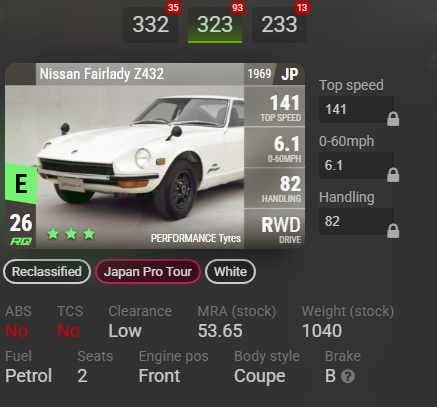Click the red 35 badge on 332
Viewport: 437px width, 407px height.
(173, 7)
